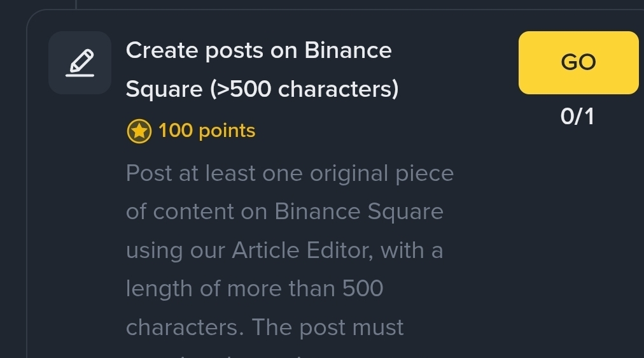Screen dimensions: 644x358
Task: Click the 'length of more than 500' line
Action: (255, 289)
